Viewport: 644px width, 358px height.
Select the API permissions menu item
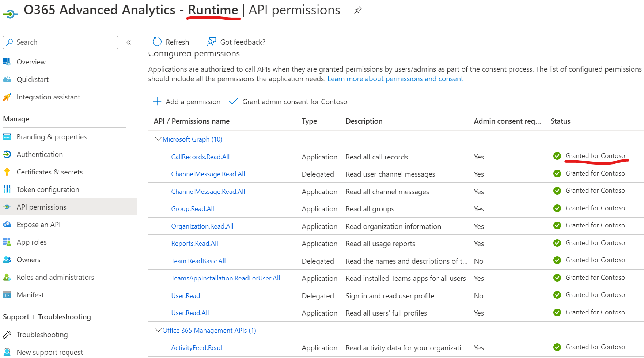69,207
